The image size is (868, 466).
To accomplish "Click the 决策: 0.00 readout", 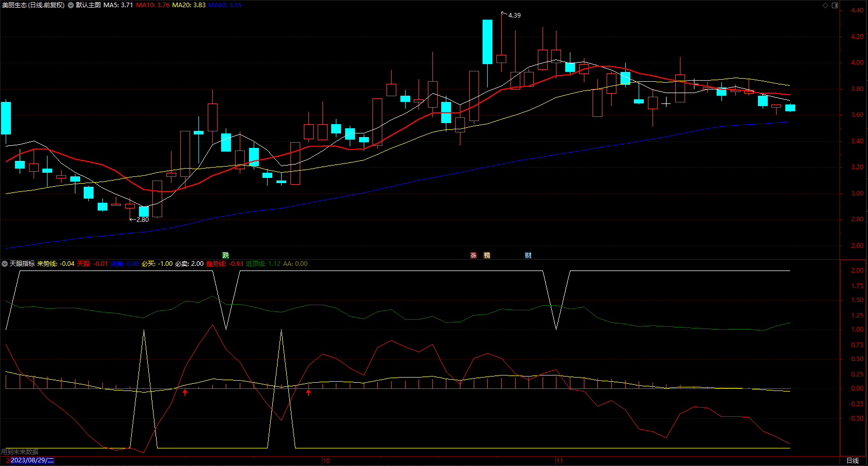I will click(x=125, y=264).
